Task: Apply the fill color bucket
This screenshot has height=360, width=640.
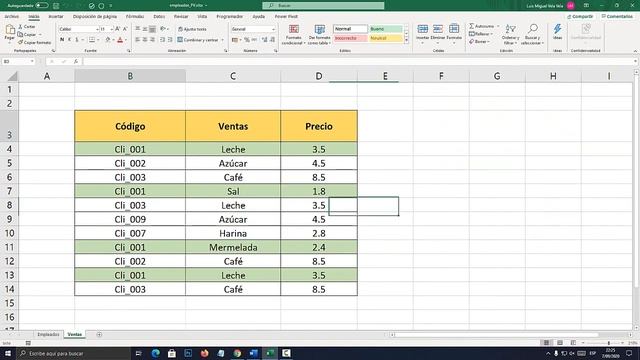Action: (108, 40)
